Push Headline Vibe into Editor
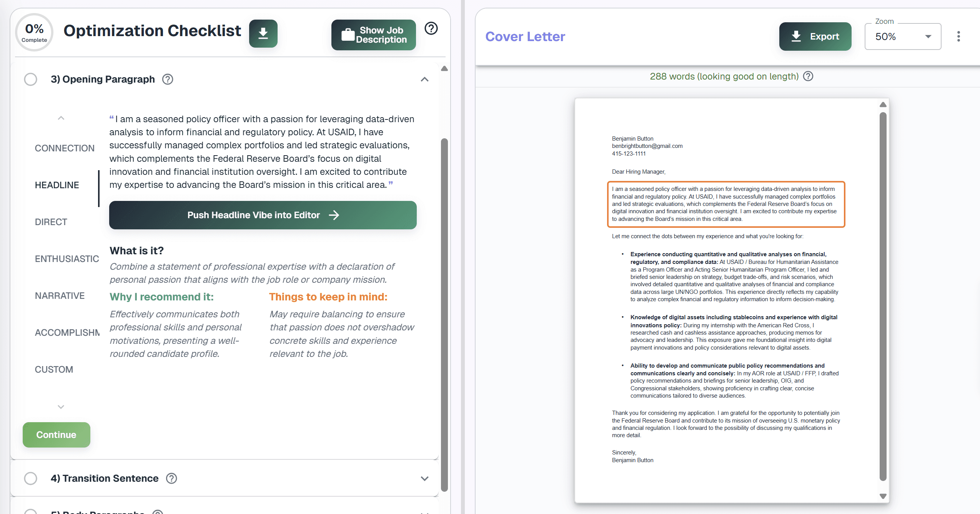The height and width of the screenshot is (514, 980). [x=263, y=215]
